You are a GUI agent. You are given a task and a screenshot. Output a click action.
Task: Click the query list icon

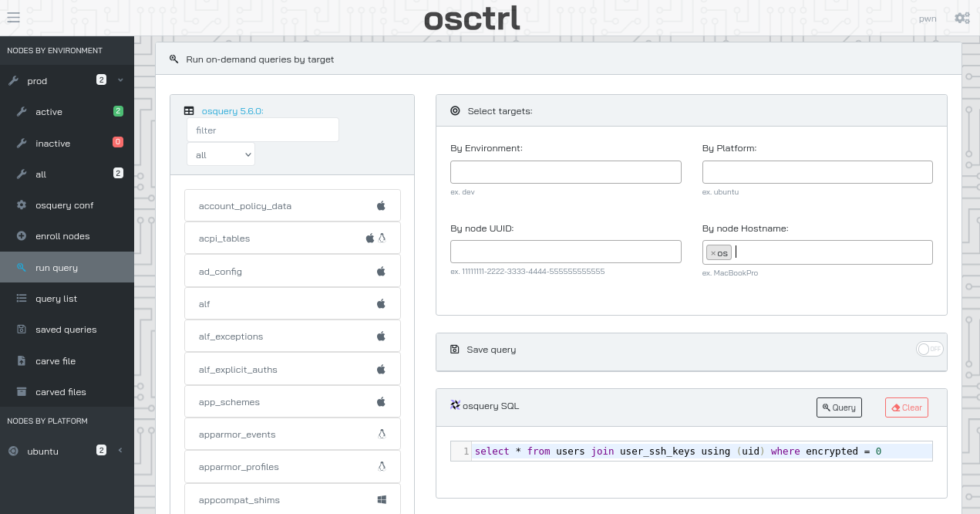pyautogui.click(x=22, y=299)
